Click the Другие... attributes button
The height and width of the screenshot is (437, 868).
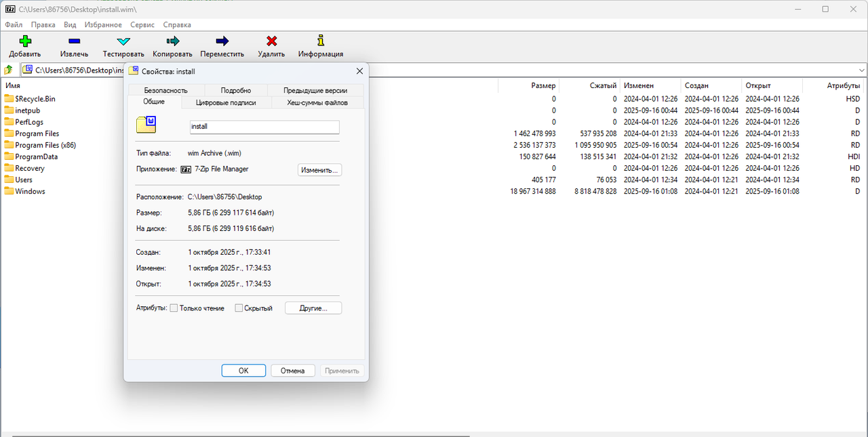pos(313,308)
